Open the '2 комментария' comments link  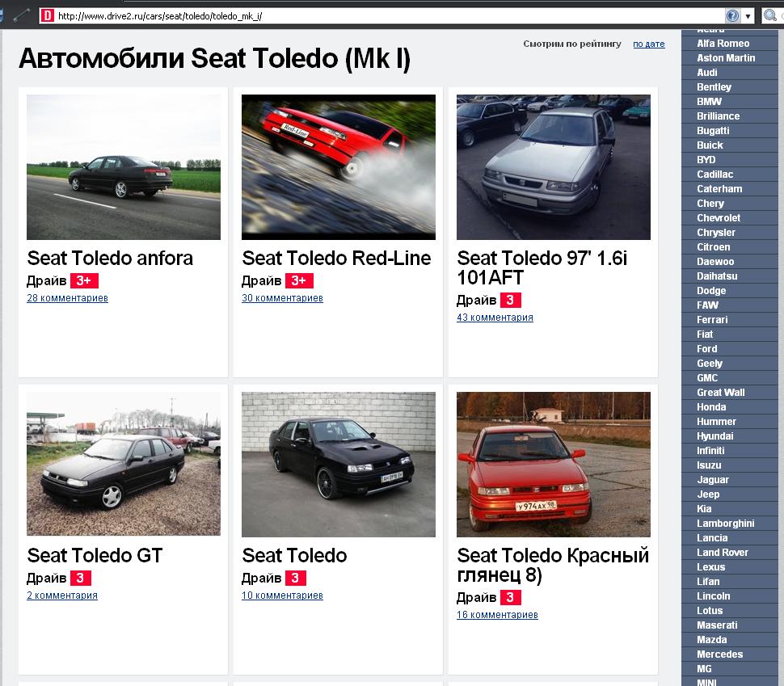point(62,596)
